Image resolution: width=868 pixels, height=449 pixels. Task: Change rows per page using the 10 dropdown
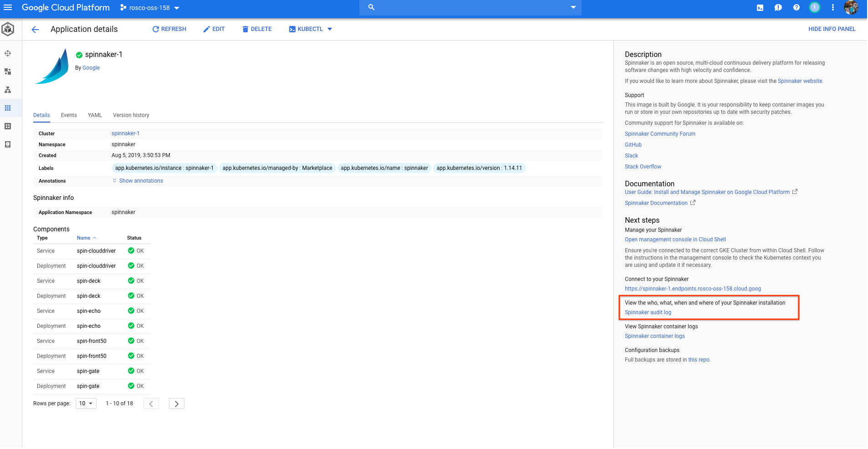(86, 403)
